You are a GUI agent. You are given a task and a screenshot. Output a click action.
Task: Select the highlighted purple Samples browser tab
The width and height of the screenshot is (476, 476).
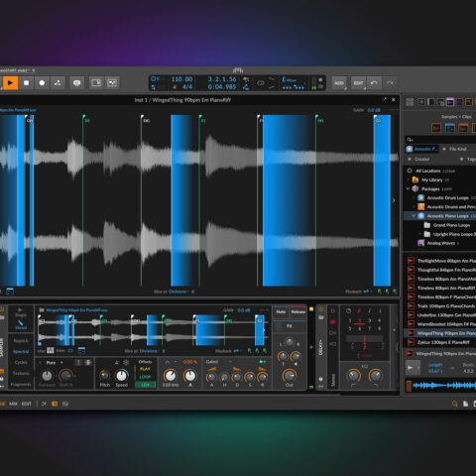coord(450,102)
